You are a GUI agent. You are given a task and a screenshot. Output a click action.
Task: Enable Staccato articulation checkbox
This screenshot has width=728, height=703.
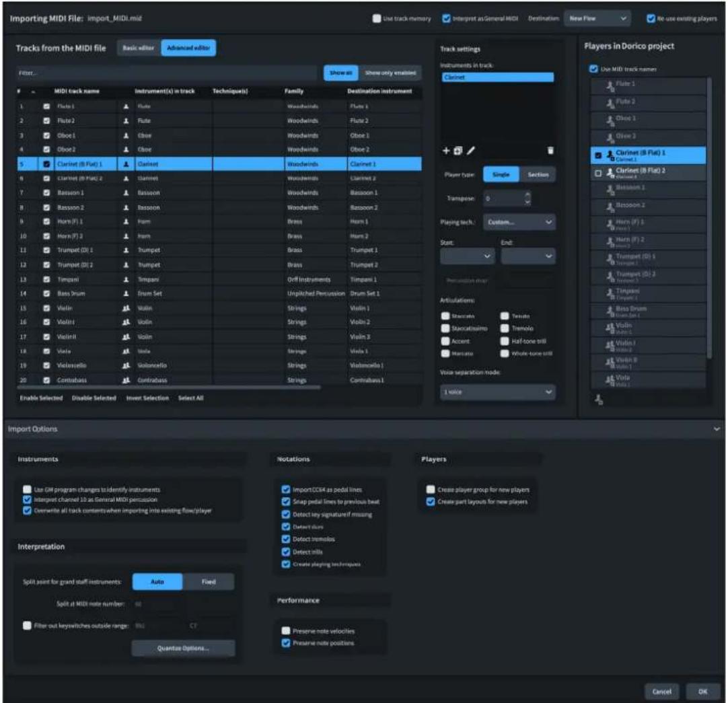click(x=445, y=316)
